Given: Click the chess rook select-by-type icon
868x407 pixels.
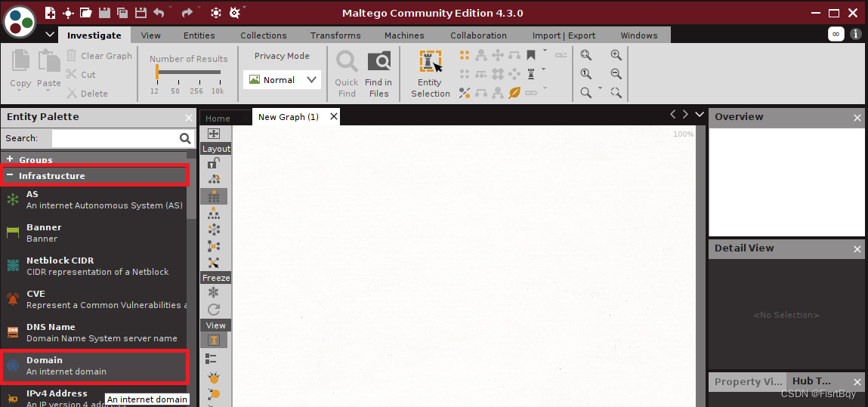Looking at the screenshot, I should point(531,73).
